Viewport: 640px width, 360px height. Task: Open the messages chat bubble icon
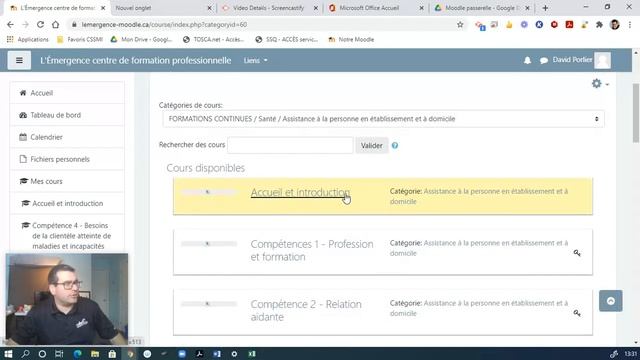[544, 60]
